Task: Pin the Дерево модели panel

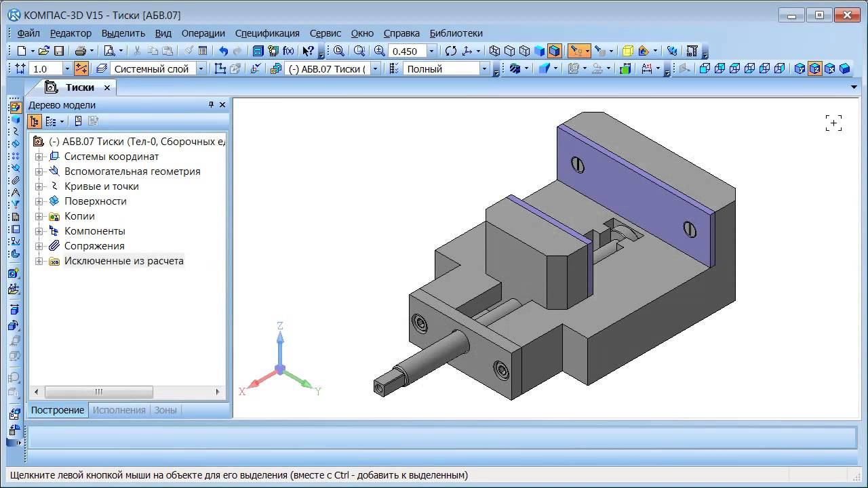Action: [211, 105]
